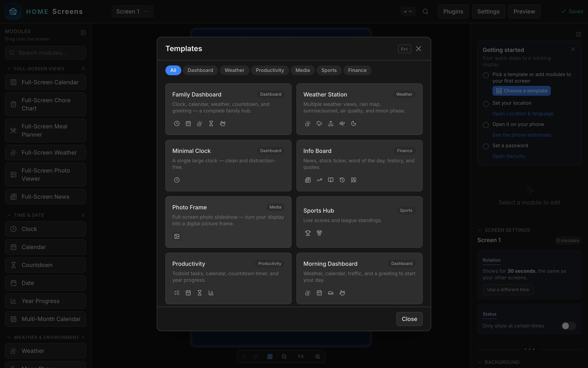
Task: Check the 'Set your location' step circle
Action: [x=486, y=104]
